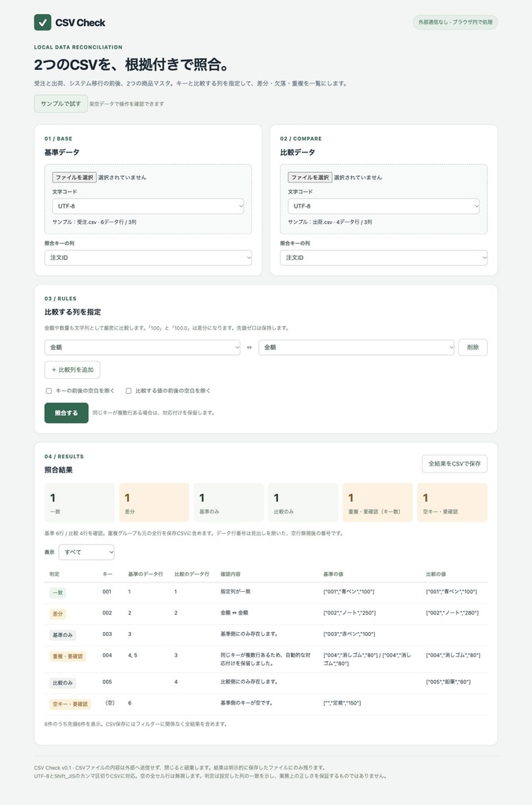Click the 比較側にのみ存在します。 cell
The height and width of the screenshot is (805, 532).
pos(249,682)
